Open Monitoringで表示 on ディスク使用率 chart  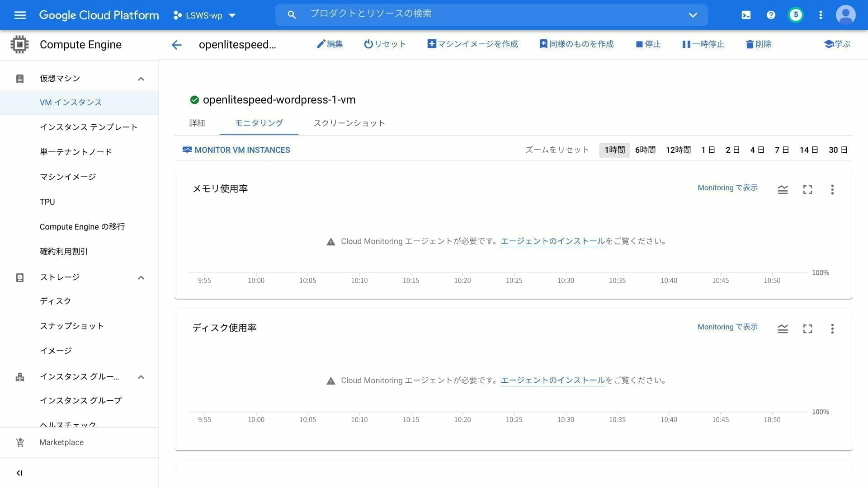tap(727, 327)
